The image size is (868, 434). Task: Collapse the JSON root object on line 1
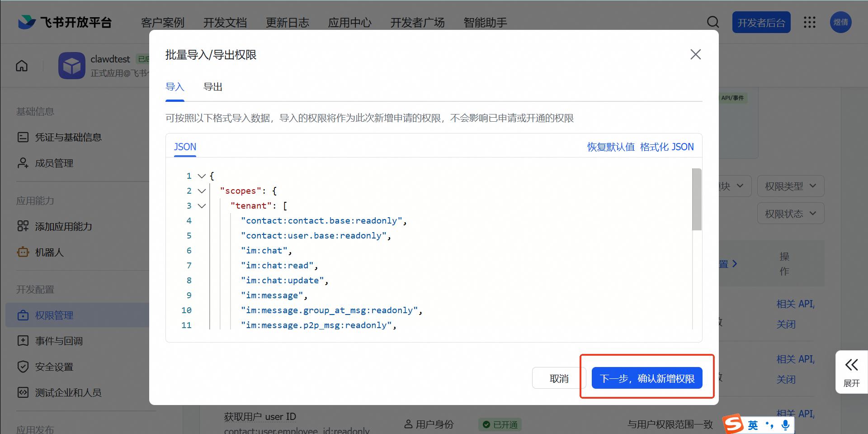click(202, 176)
